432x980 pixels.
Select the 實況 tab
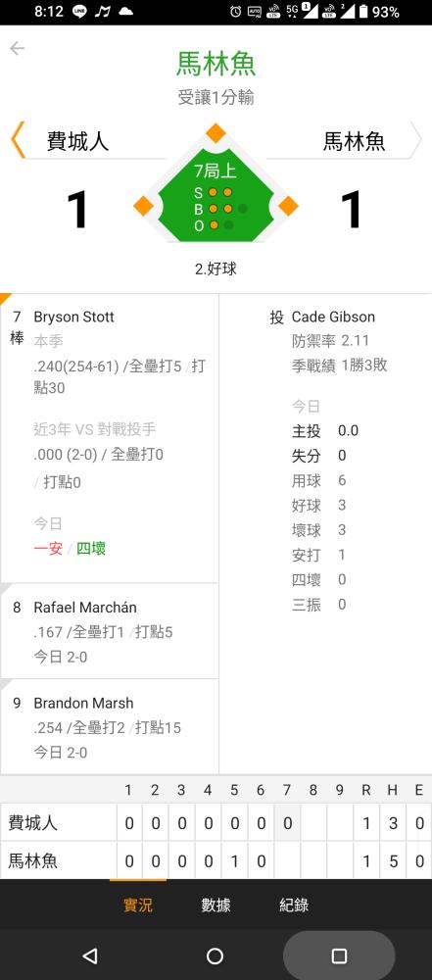point(137,905)
